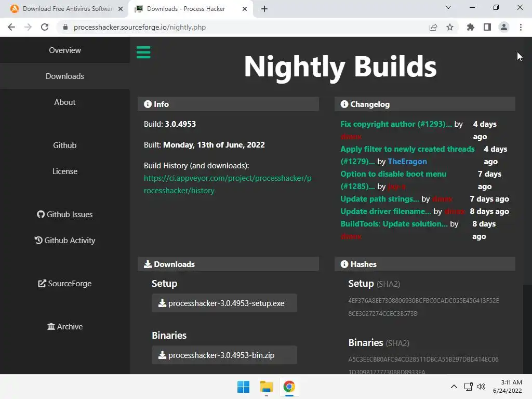Close the Process Hacker tab
The image size is (532, 399).
click(245, 9)
